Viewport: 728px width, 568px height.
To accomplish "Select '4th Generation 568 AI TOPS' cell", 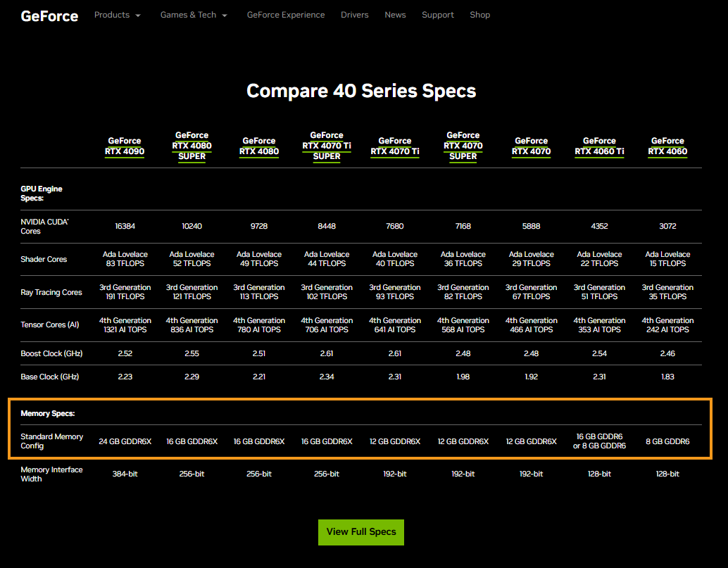I will [x=463, y=325].
